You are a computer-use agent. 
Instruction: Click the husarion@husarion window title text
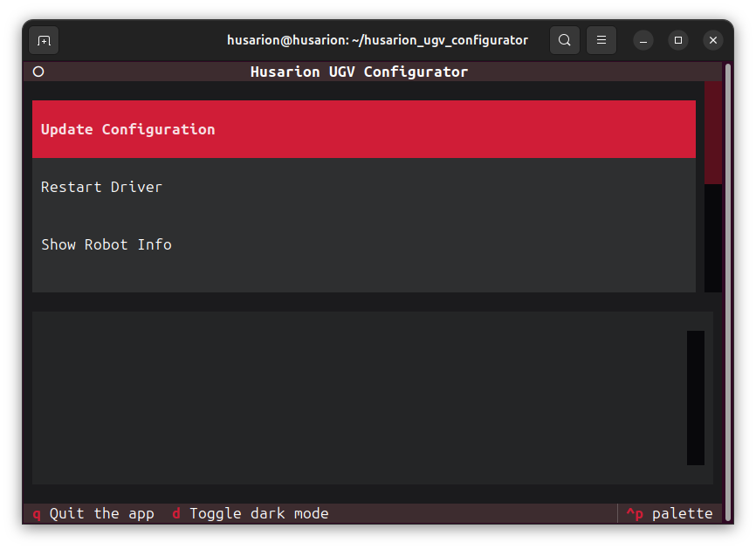coord(377,40)
